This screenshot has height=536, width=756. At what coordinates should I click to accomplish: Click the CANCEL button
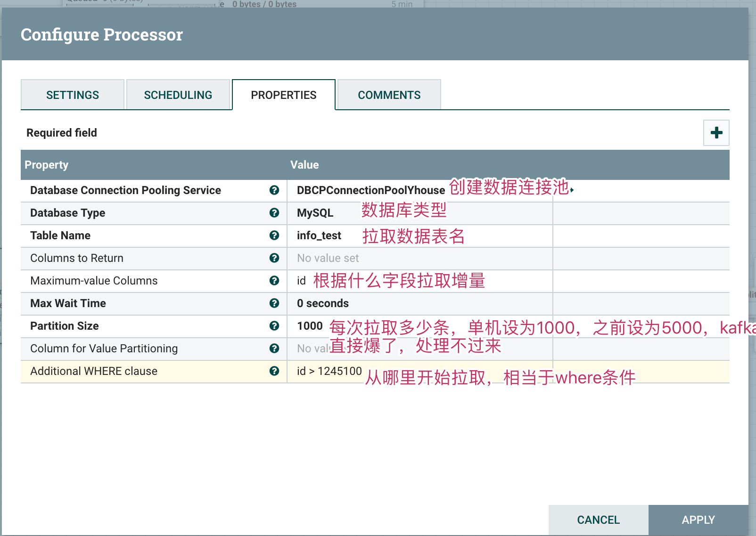(x=599, y=520)
